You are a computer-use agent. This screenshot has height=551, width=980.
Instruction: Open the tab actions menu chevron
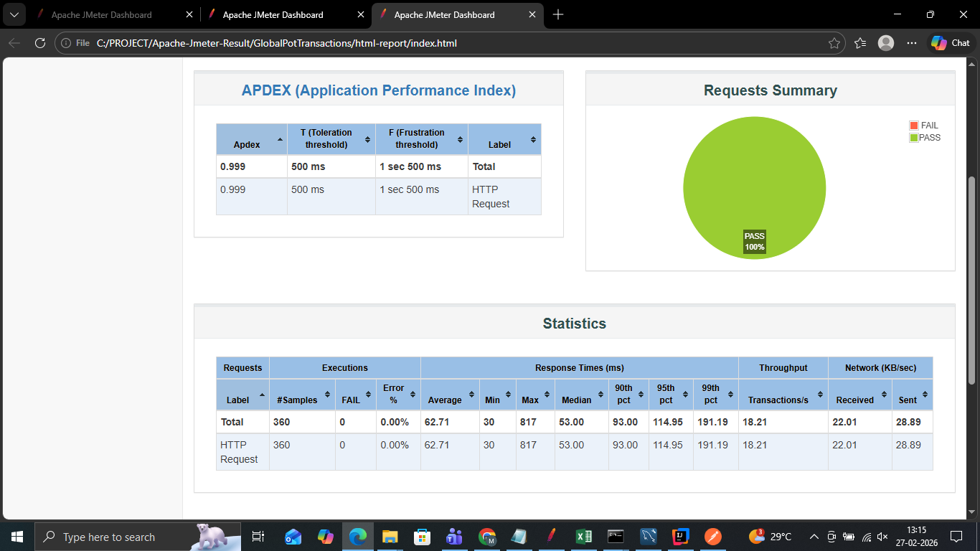[14, 14]
